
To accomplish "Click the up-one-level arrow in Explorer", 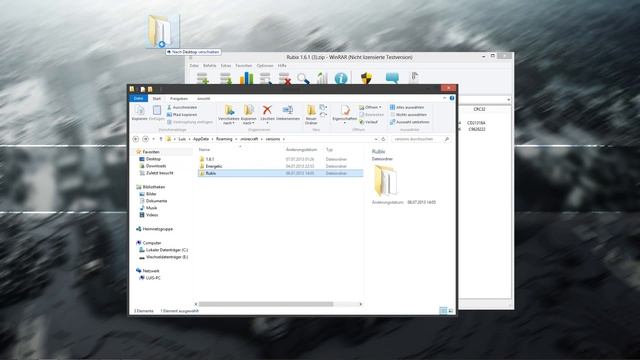I will pyautogui.click(x=161, y=139).
